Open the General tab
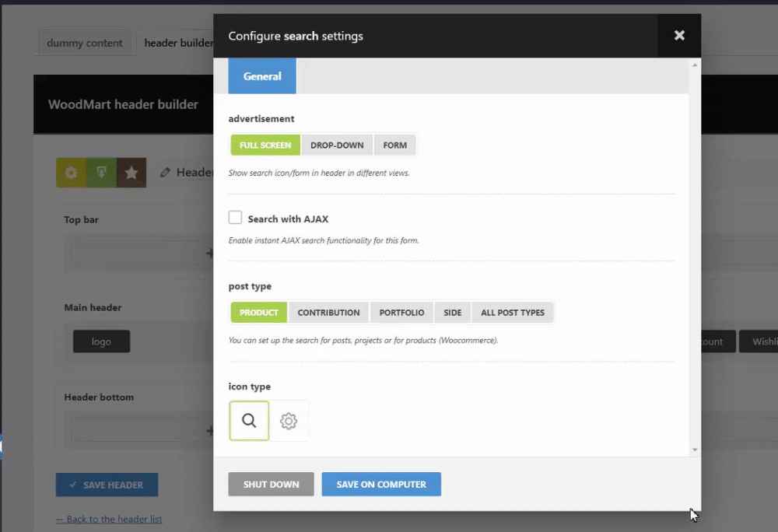 click(262, 76)
